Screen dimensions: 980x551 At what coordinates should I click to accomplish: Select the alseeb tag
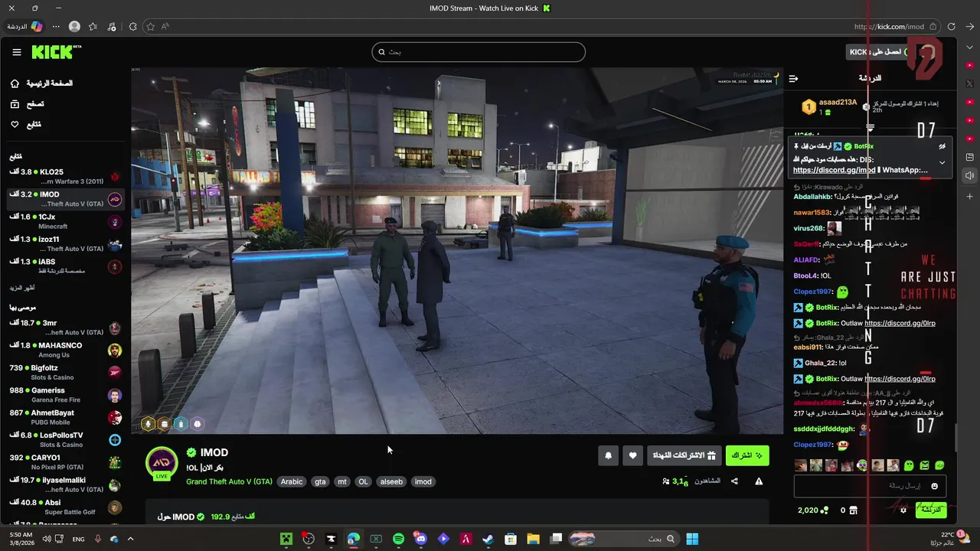pyautogui.click(x=391, y=481)
